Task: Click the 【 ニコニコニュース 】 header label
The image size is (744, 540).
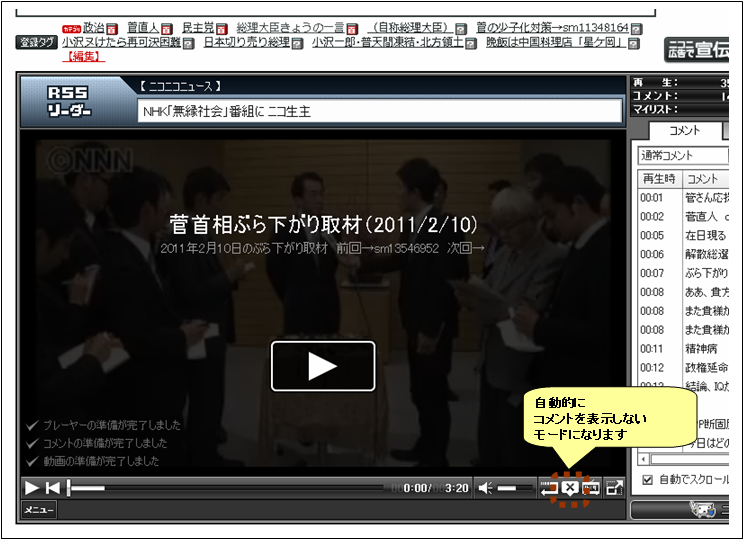Action: coord(180,86)
